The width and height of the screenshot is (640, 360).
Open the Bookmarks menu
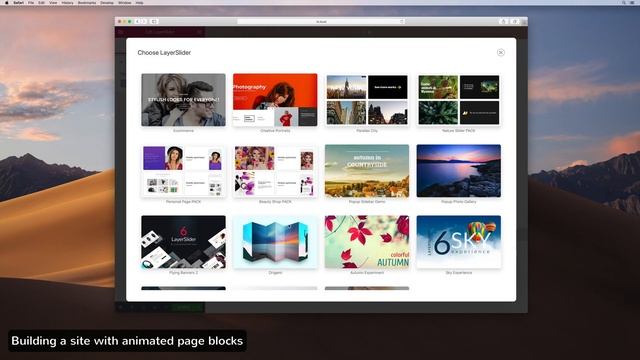point(87,2)
